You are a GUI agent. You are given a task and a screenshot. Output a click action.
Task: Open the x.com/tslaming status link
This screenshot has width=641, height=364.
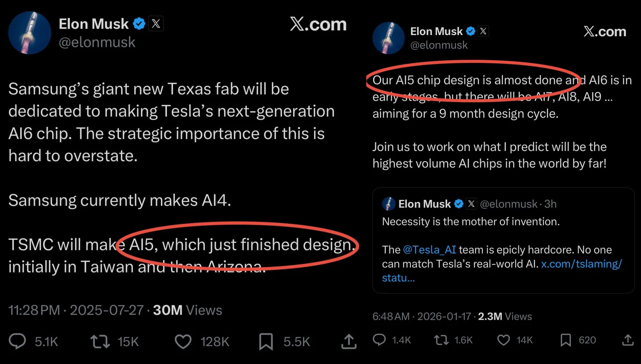click(x=581, y=264)
